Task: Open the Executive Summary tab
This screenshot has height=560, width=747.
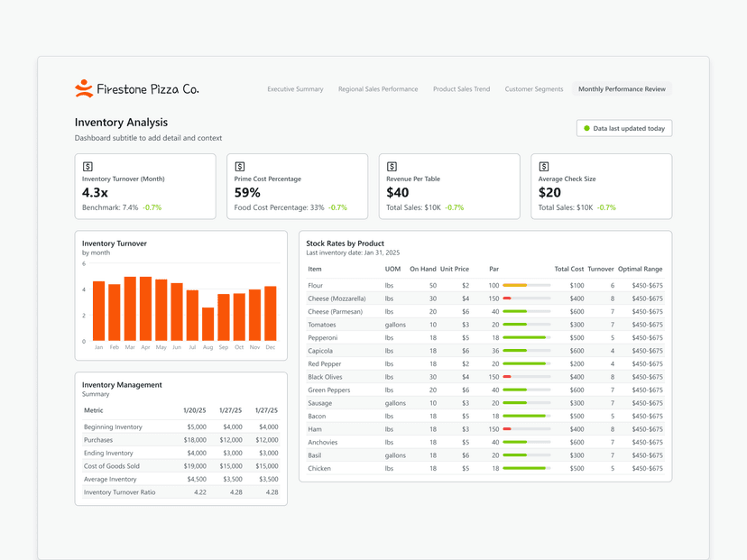Action: coord(295,89)
